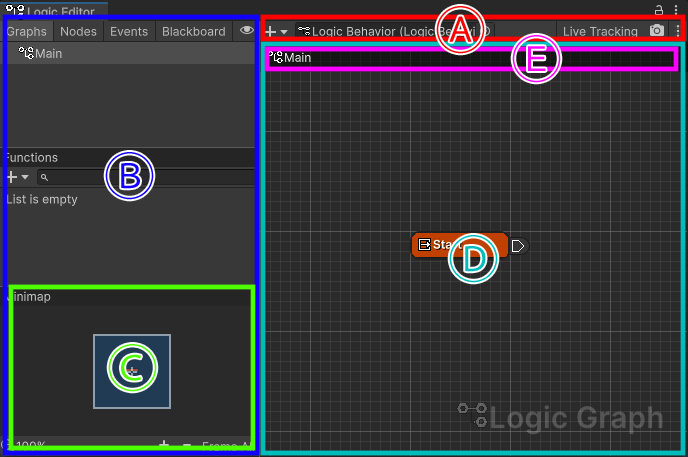Switch to the Events tab
The width and height of the screenshot is (688, 457).
point(129,31)
